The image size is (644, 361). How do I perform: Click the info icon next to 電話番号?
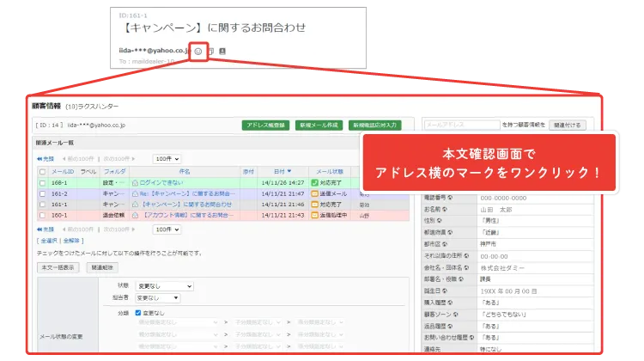[450, 198]
